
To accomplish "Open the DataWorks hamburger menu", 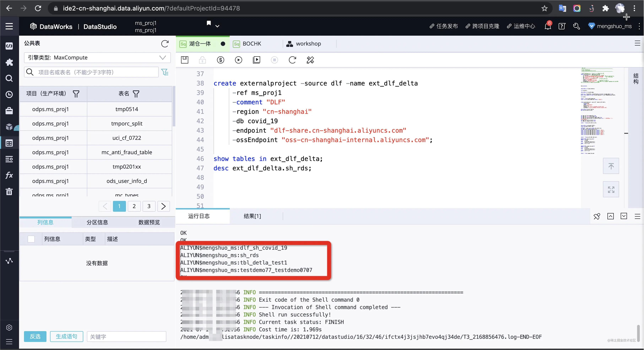I will coord(9,26).
